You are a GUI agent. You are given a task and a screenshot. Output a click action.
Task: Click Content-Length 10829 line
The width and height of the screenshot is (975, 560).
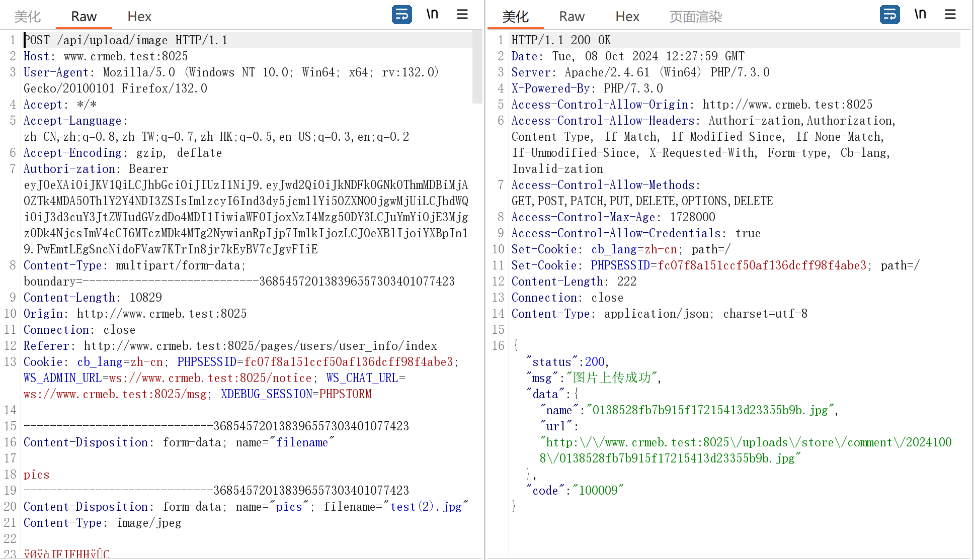coord(93,298)
